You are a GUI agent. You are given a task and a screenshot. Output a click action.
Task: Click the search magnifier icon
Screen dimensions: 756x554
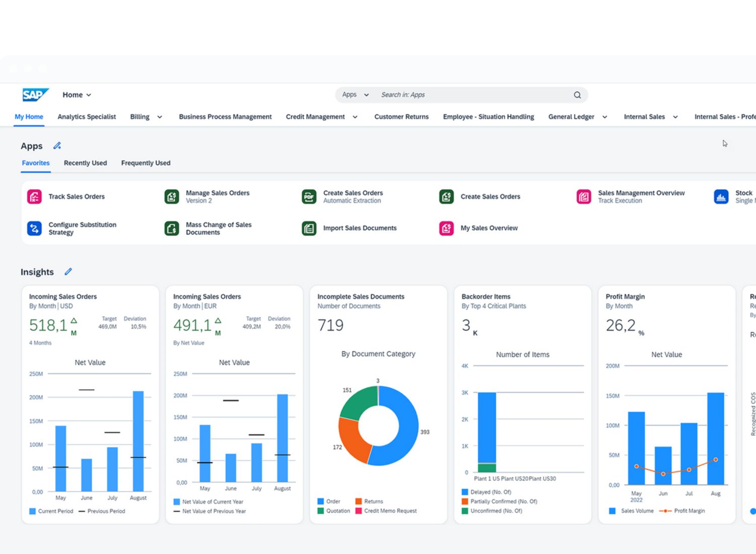click(577, 95)
